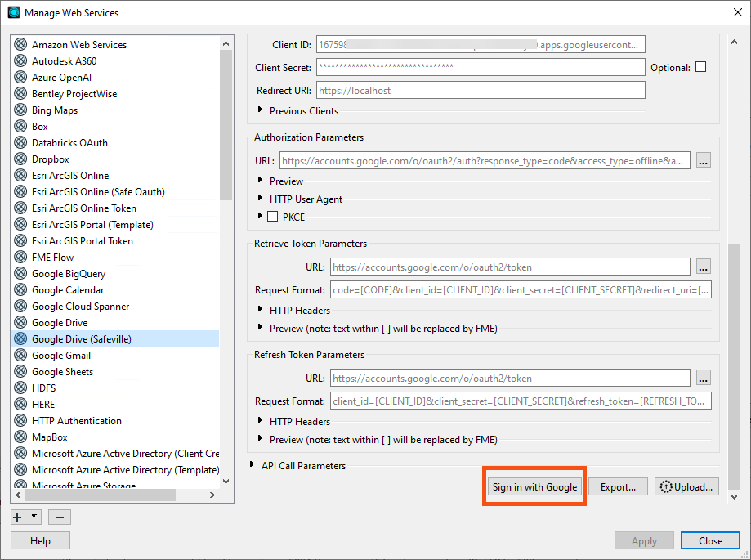Expand the PKCE options triangle
751x560 pixels.
pyautogui.click(x=260, y=216)
